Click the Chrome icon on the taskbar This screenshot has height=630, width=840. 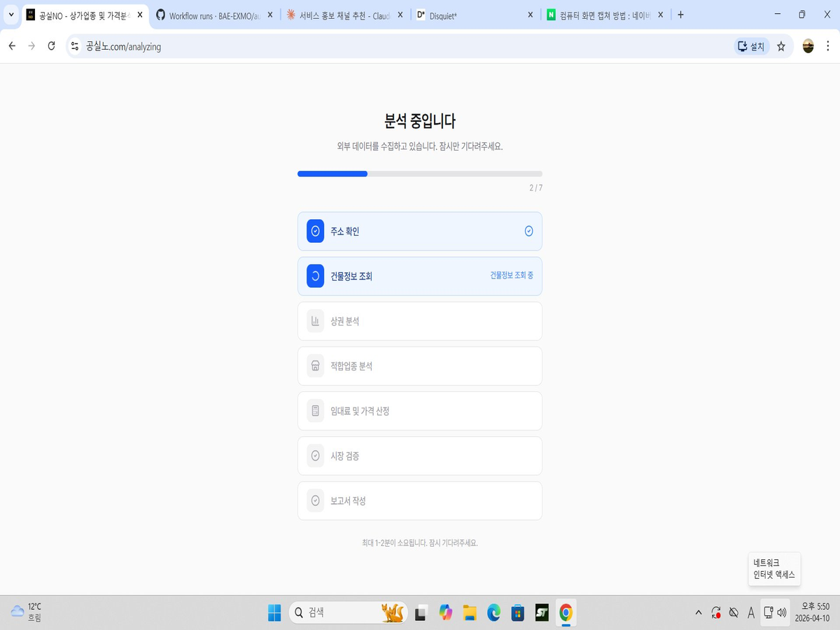click(x=566, y=613)
